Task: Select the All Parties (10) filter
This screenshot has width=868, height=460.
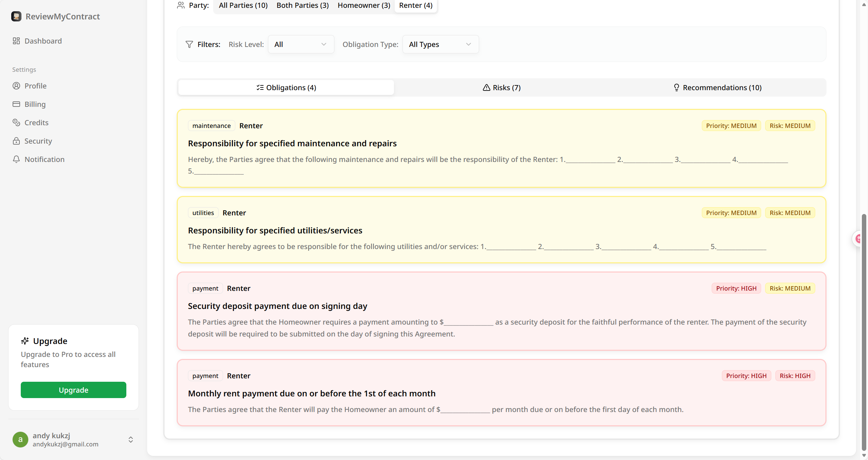Action: point(243,5)
